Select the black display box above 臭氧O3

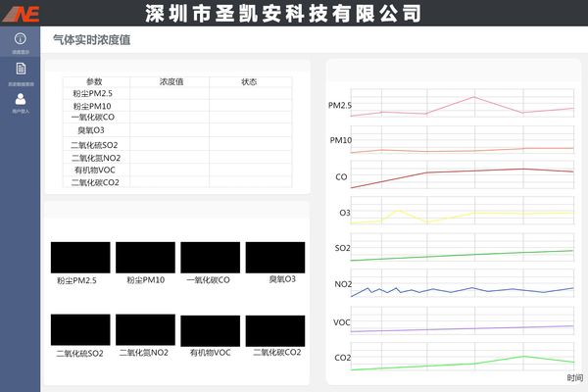pyautogui.click(x=275, y=257)
